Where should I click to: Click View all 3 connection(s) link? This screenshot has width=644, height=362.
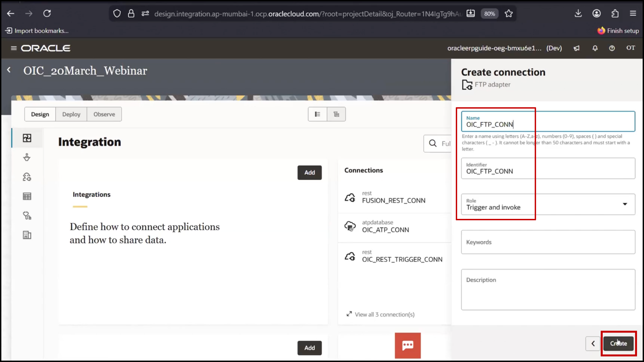click(381, 314)
